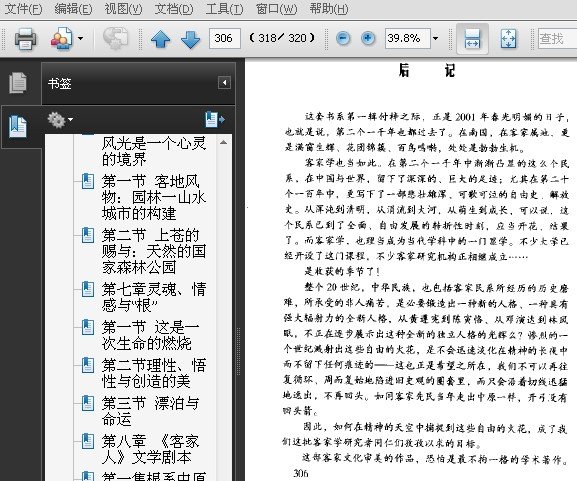Zoom out with the minus button
Viewport: 577px width, 481px height.
[x=343, y=38]
